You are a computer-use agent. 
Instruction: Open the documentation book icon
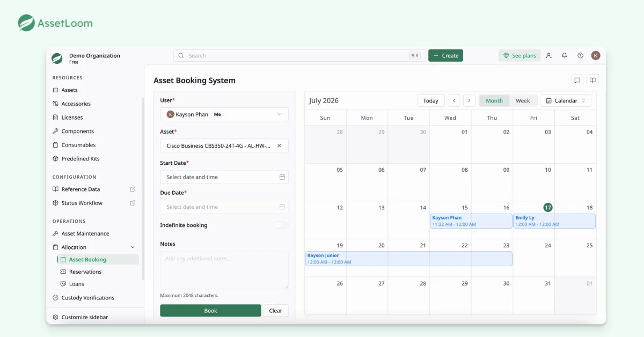click(x=592, y=80)
